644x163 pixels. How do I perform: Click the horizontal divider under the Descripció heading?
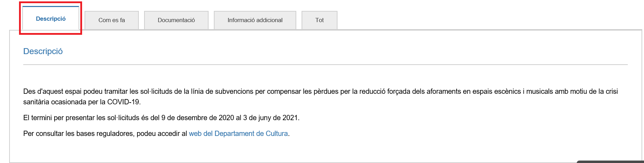[325, 65]
